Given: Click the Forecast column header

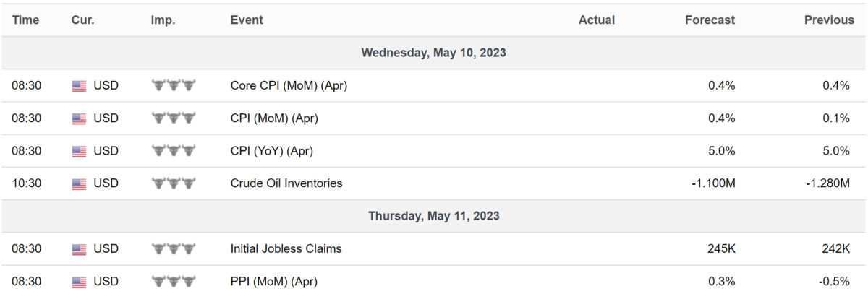Looking at the screenshot, I should 710,20.
